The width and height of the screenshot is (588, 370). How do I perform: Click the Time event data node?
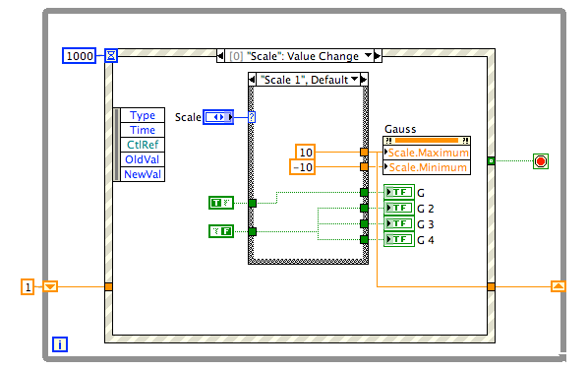coord(143,130)
